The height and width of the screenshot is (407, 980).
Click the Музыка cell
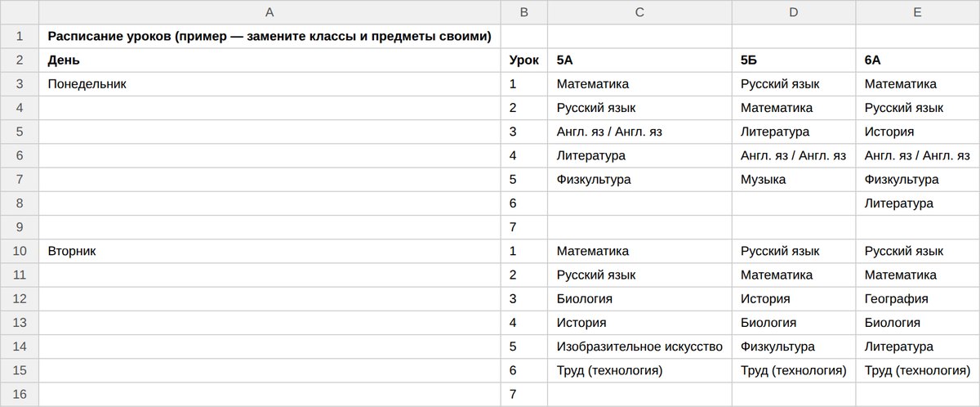(794, 179)
